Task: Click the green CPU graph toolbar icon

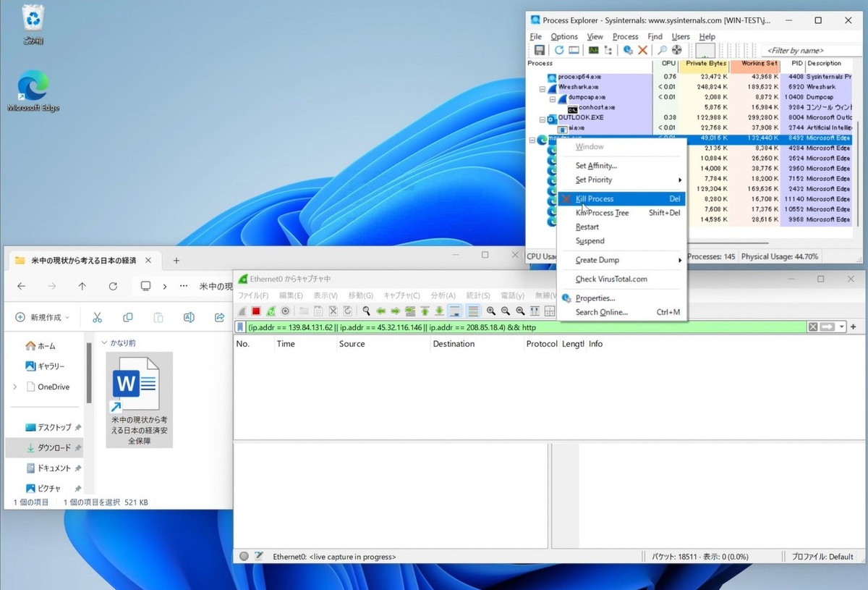Action: click(594, 50)
